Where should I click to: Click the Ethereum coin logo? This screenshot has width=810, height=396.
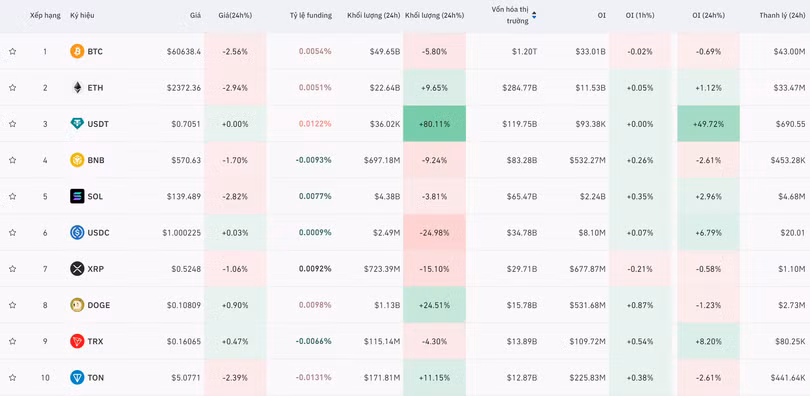[x=77, y=88]
